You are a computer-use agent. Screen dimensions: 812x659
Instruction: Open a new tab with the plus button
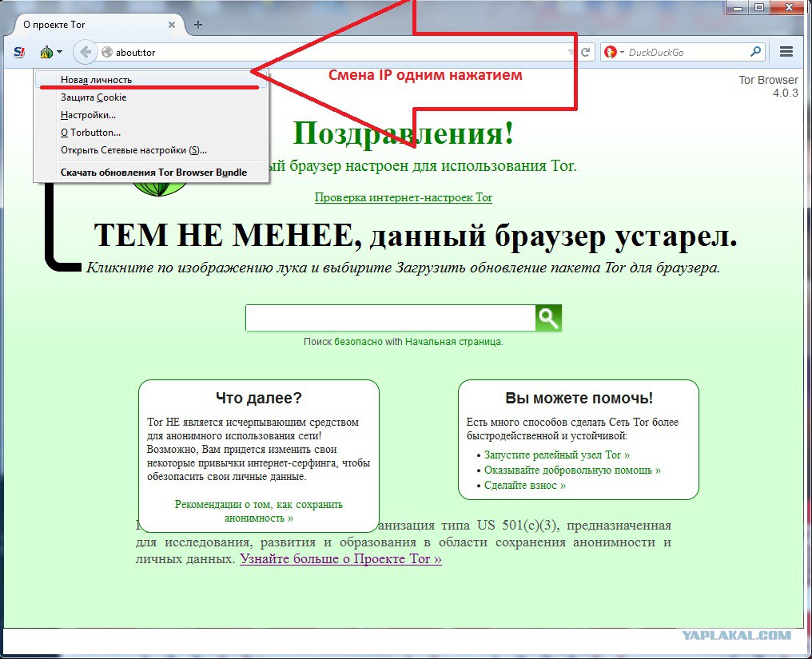[x=198, y=24]
